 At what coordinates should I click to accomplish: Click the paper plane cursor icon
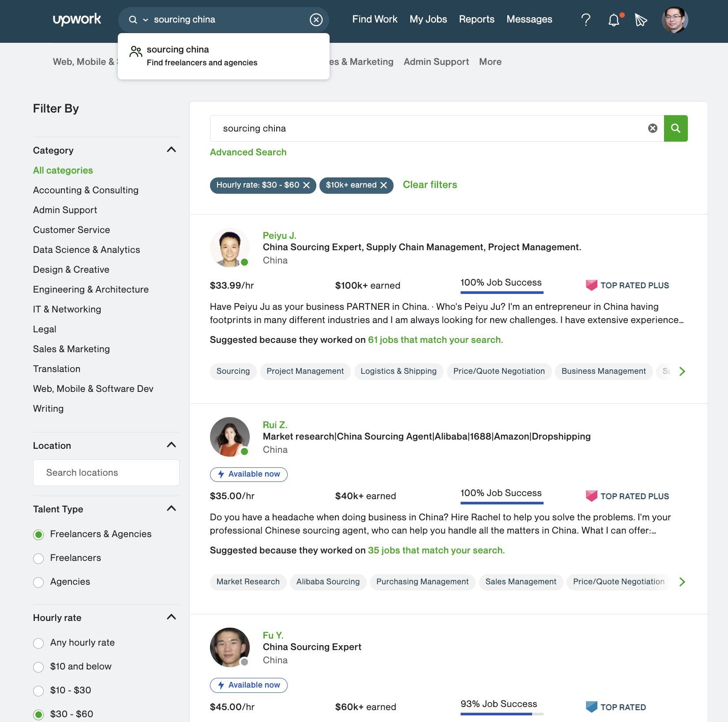[x=641, y=20]
